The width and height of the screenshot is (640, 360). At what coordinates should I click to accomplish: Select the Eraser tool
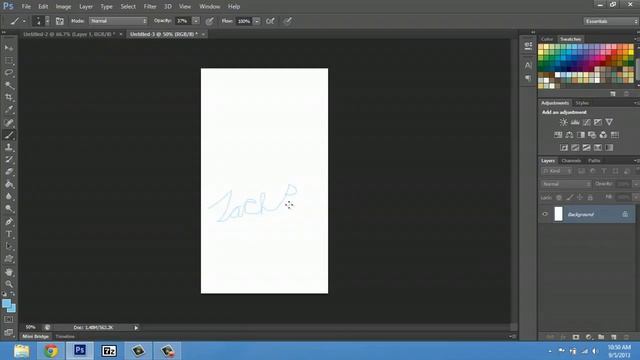tap(9, 172)
